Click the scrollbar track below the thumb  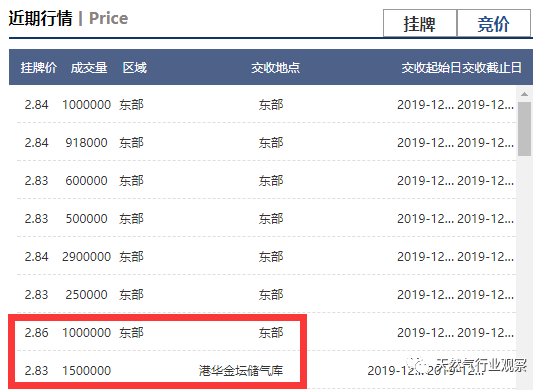(x=524, y=271)
